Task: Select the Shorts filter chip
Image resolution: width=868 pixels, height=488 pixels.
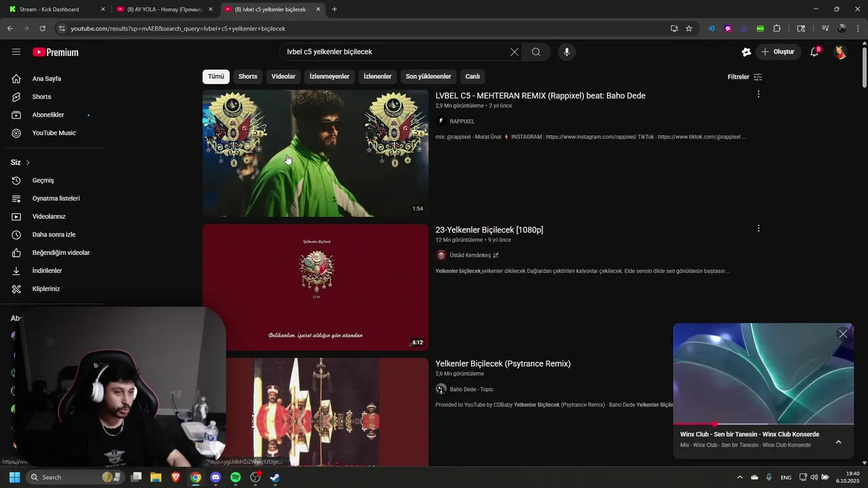Action: 248,77
